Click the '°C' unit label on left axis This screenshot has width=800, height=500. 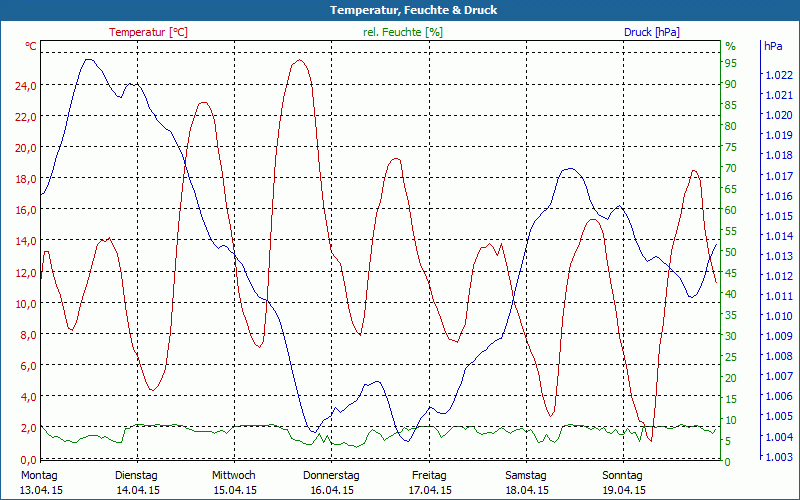31,46
